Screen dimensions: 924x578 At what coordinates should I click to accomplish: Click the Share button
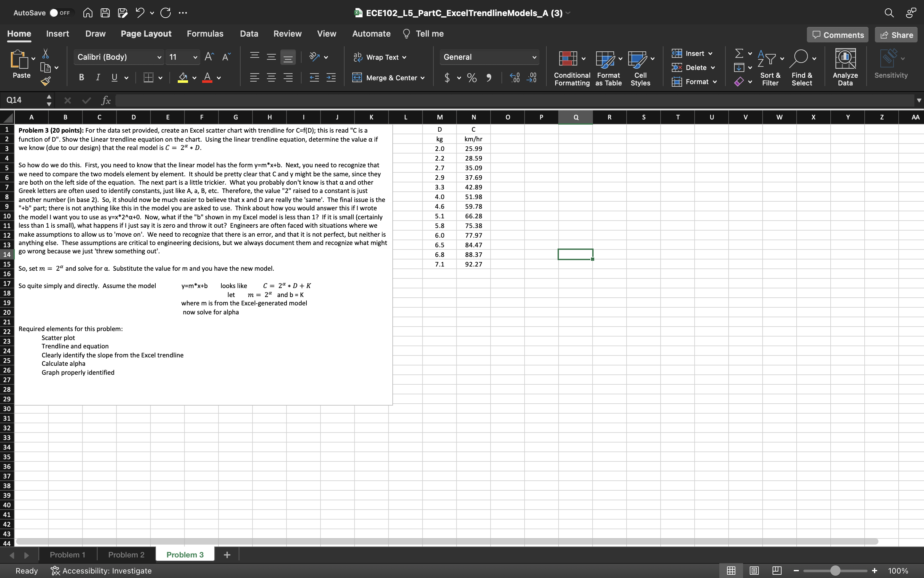click(896, 35)
